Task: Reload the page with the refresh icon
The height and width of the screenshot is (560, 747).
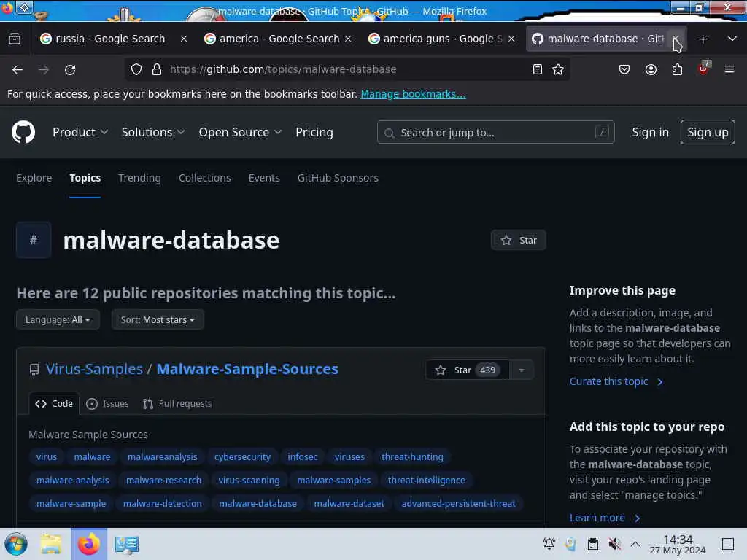Action: (70, 70)
